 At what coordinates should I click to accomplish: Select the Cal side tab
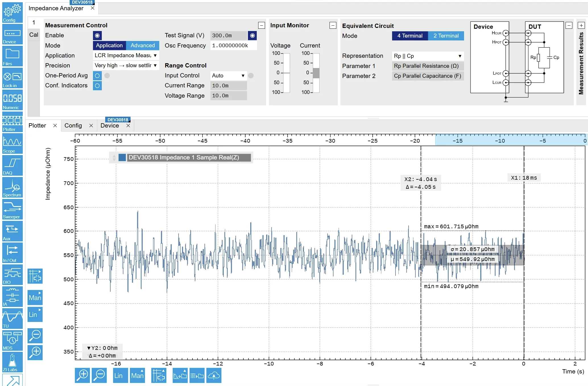coord(34,35)
